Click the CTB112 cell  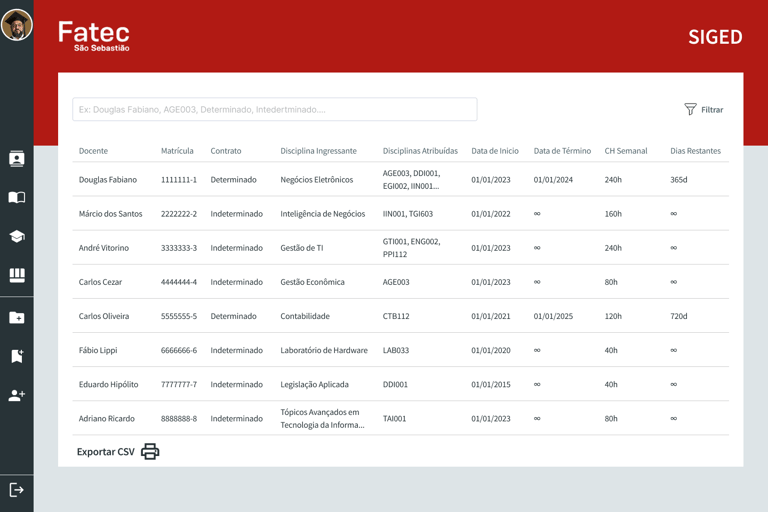click(396, 316)
